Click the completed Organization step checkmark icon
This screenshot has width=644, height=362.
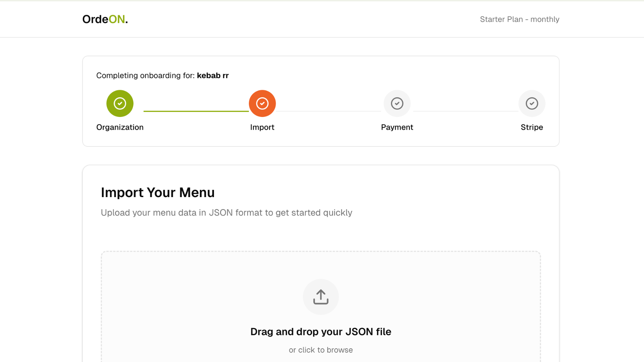(120, 103)
